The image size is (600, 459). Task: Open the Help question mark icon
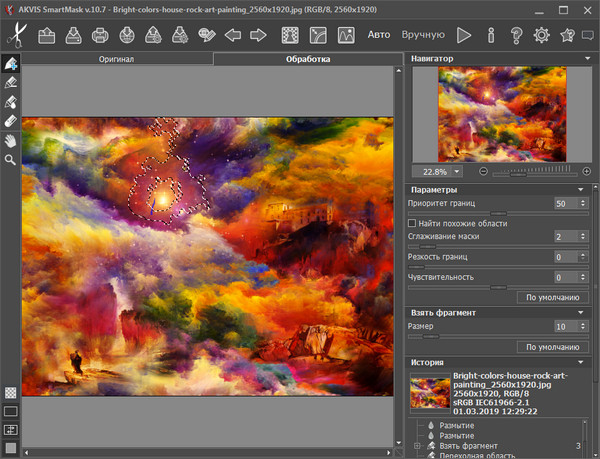click(515, 35)
